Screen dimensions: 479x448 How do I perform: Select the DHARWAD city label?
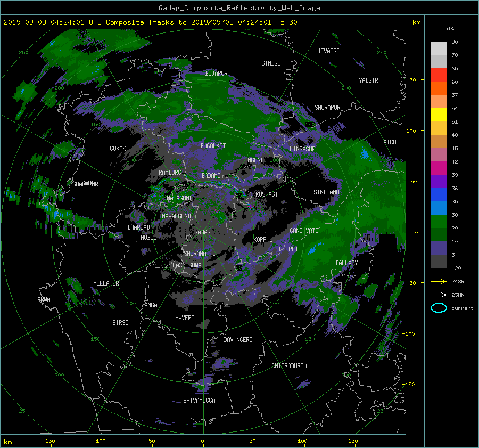pos(139,227)
